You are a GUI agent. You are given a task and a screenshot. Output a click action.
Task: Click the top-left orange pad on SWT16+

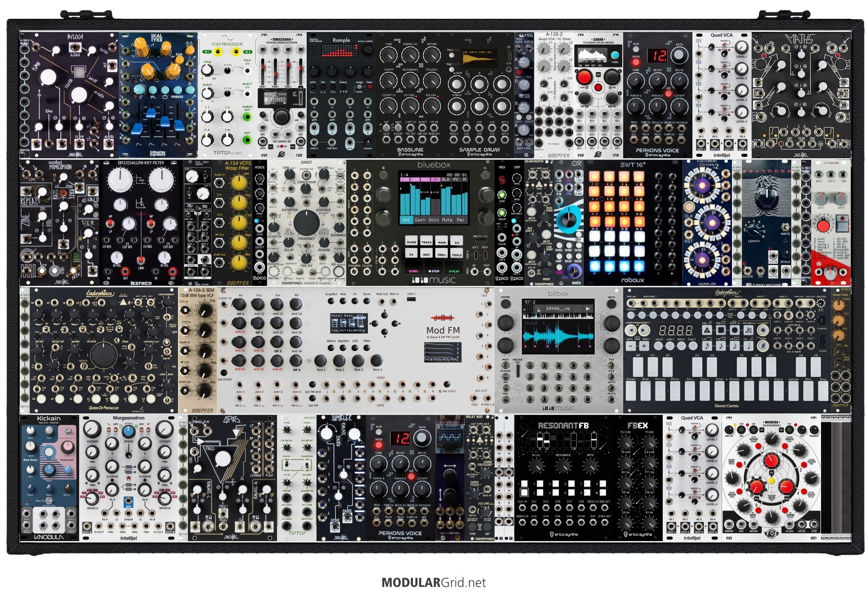tap(594, 177)
